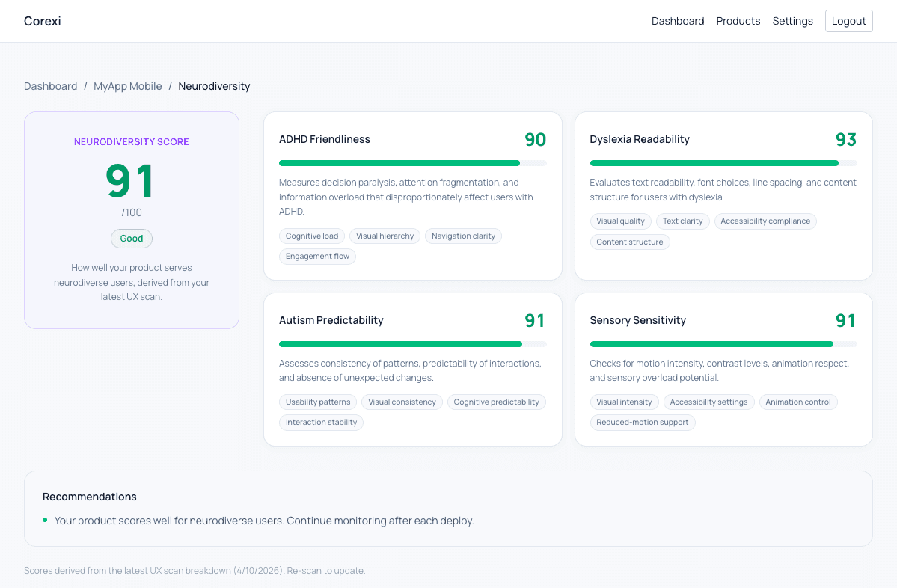Select the Text clarity tag
The image size is (897, 588).
[x=682, y=221]
